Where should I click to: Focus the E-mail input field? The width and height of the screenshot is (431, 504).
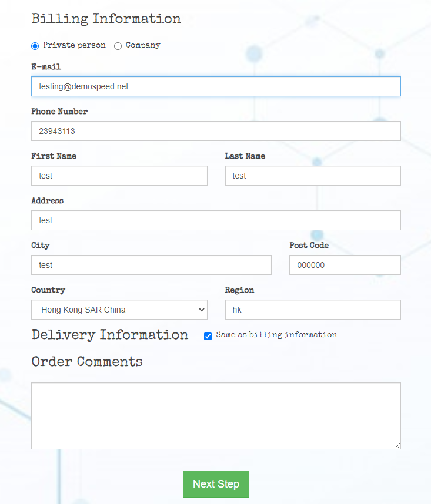click(216, 86)
